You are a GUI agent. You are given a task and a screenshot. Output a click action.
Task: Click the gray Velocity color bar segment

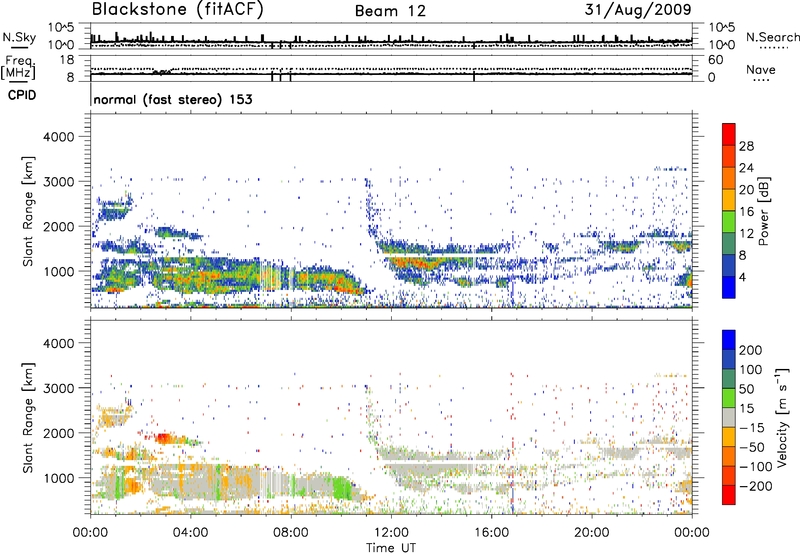coord(729,417)
